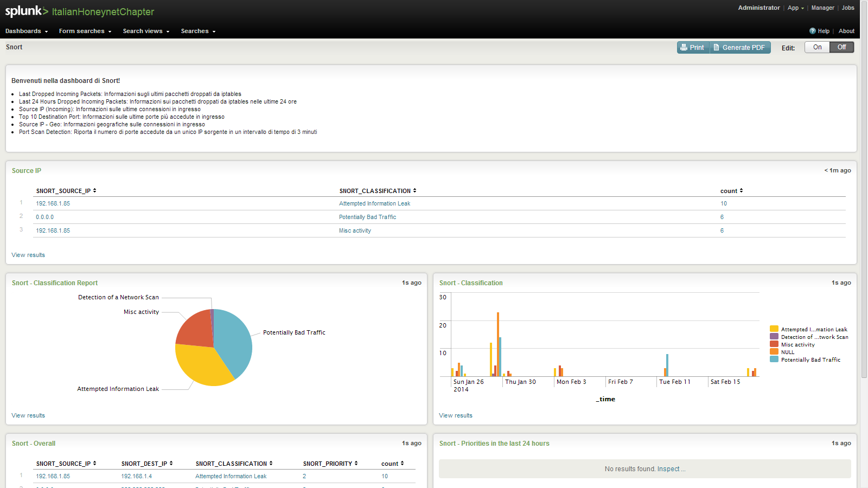This screenshot has height=488, width=868.
Task: Sort Source IP table by SNORT_CLASSIFICATION arrows
Action: tap(414, 191)
